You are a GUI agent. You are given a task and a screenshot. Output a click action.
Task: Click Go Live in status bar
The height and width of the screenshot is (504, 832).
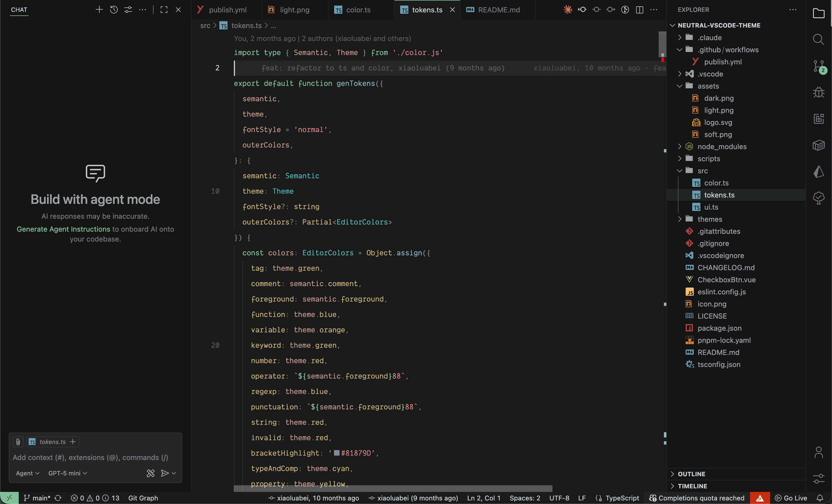click(x=791, y=498)
